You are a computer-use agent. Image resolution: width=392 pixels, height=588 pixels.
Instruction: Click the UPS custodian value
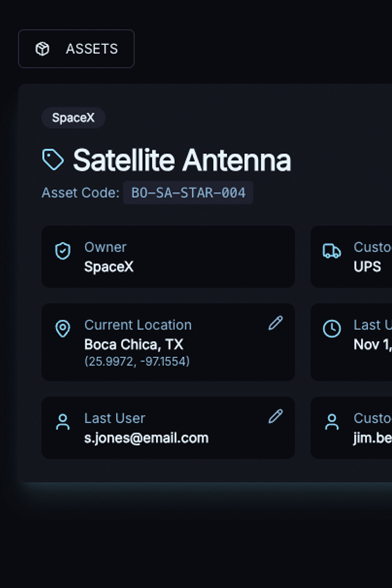click(367, 266)
